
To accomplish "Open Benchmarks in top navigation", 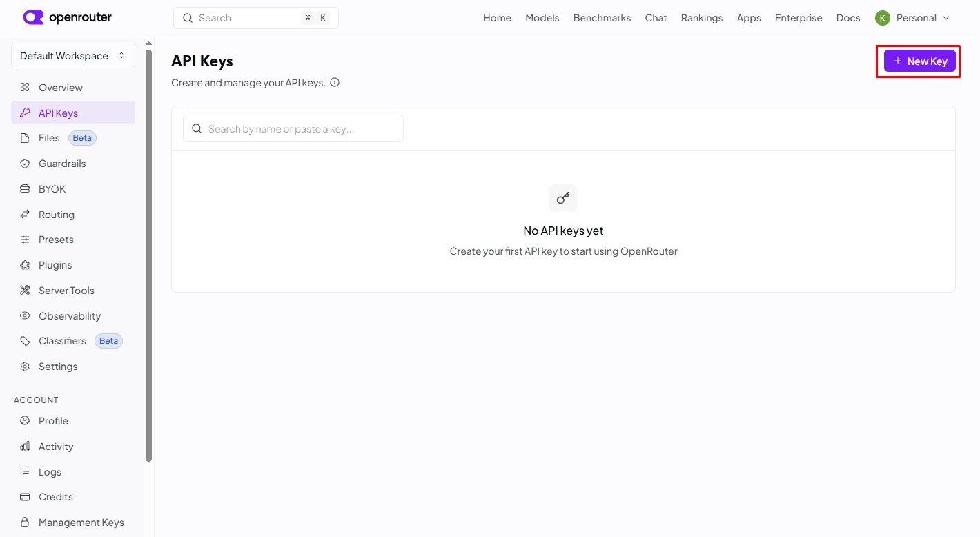I will pyautogui.click(x=602, y=18).
